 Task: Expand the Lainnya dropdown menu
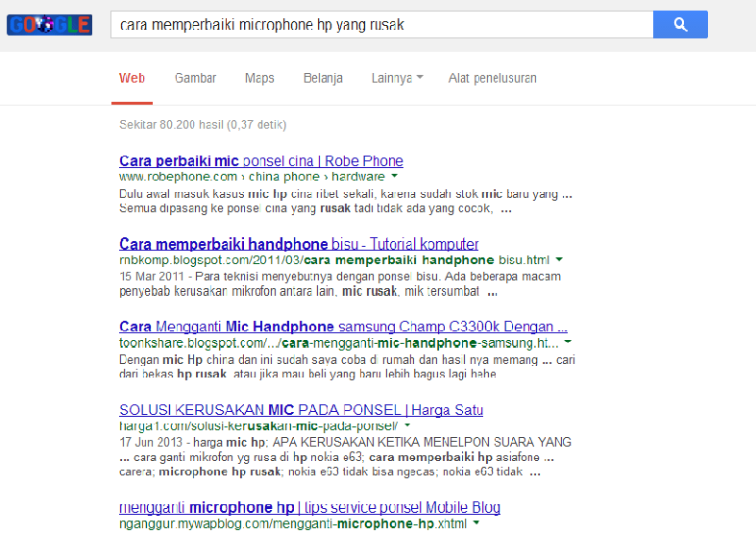pyautogui.click(x=397, y=78)
